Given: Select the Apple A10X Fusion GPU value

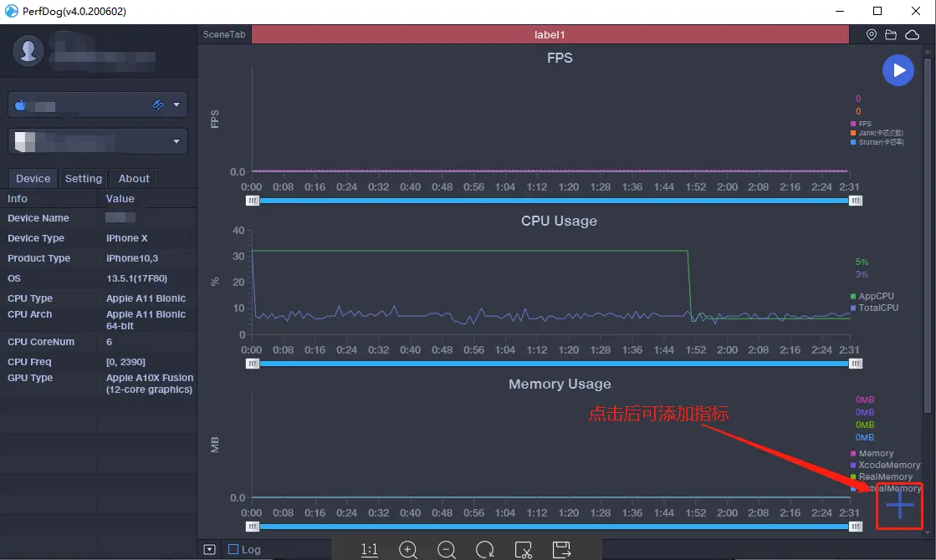Looking at the screenshot, I should pos(150,384).
